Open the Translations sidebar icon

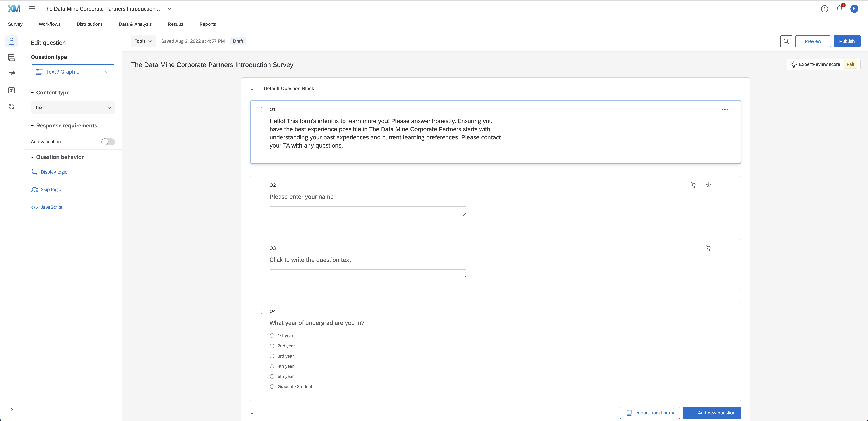[12, 107]
